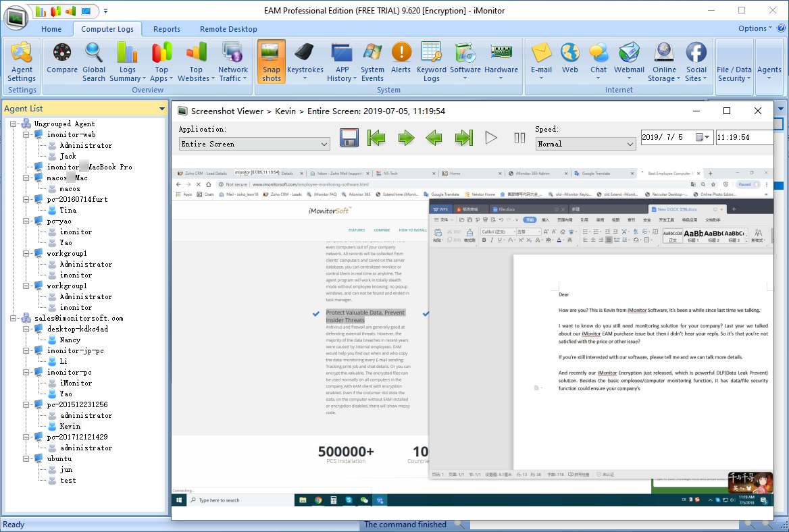The height and width of the screenshot is (532, 789).
Task: Open the Agent List panel dropdown arrow
Action: (x=161, y=109)
